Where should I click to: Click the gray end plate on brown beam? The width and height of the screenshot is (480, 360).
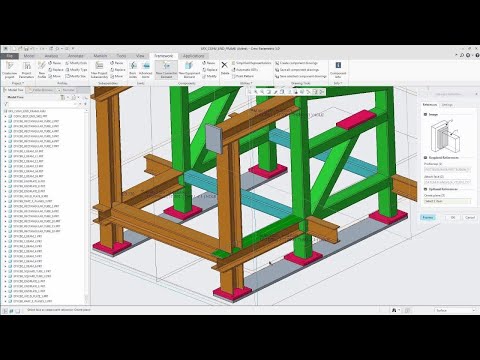(x=214, y=139)
